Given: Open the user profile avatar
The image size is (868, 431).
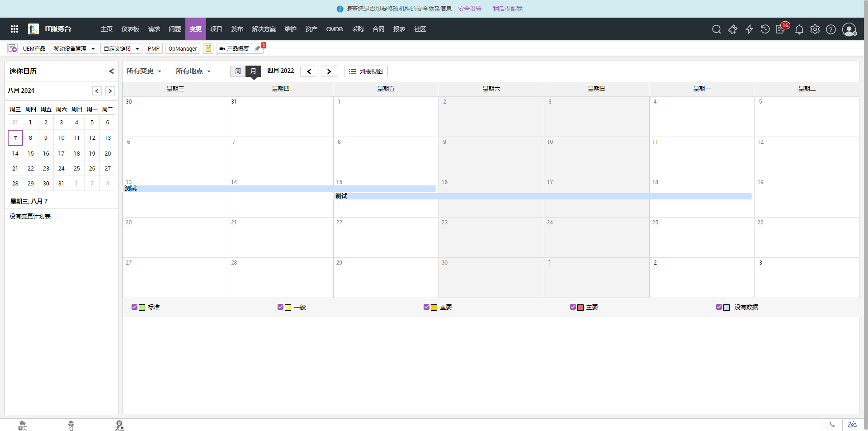Looking at the screenshot, I should coord(849,29).
